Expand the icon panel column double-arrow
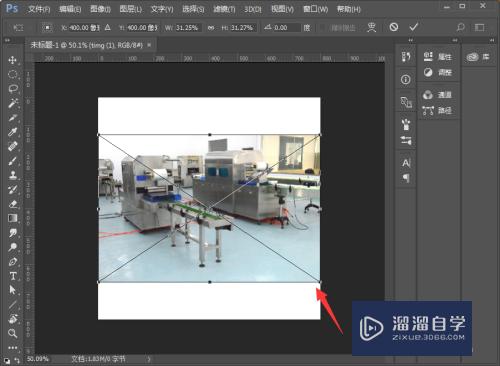Screen dimensions: 500x366 tap(411, 40)
